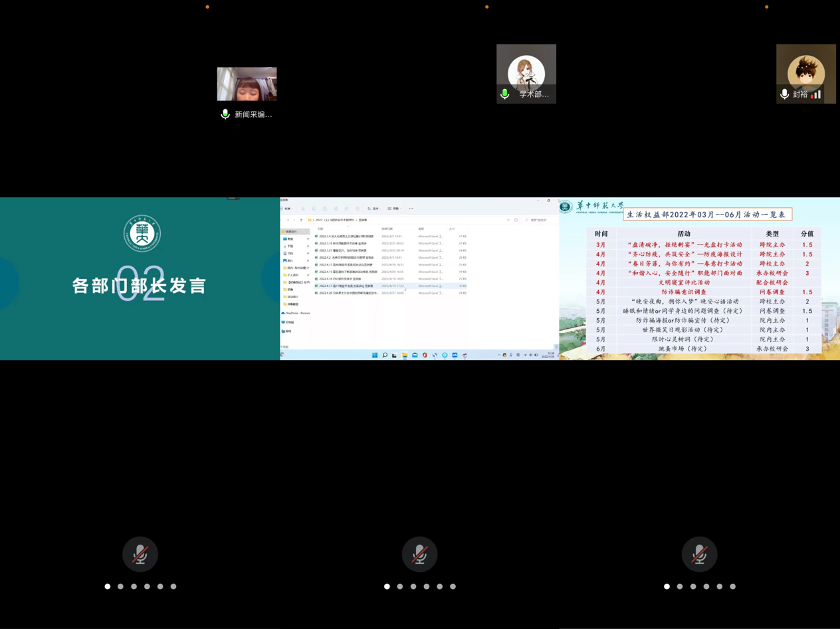Click the Up arrow in Explorer navigation
Screen dimensions: 840x629
click(x=301, y=220)
